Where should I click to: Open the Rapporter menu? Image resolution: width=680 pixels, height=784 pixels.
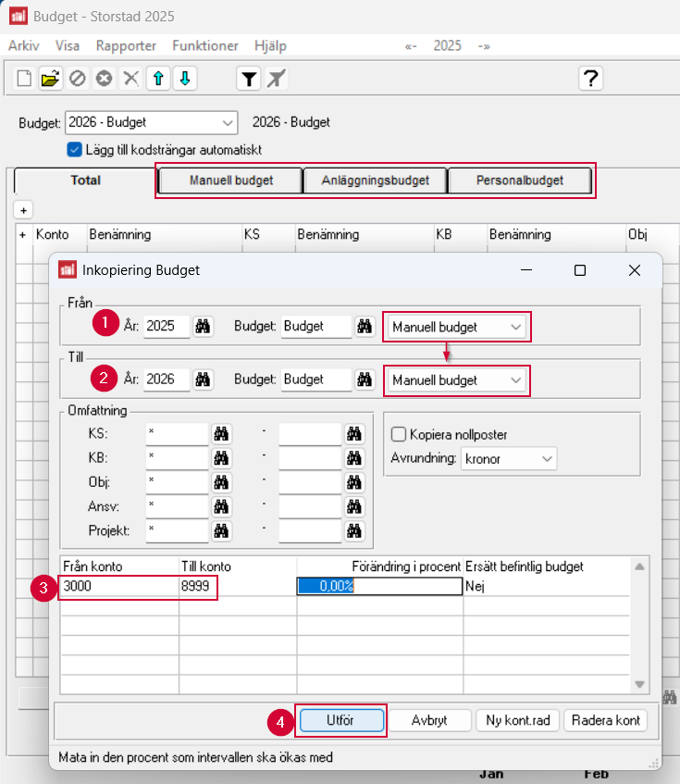pos(126,45)
